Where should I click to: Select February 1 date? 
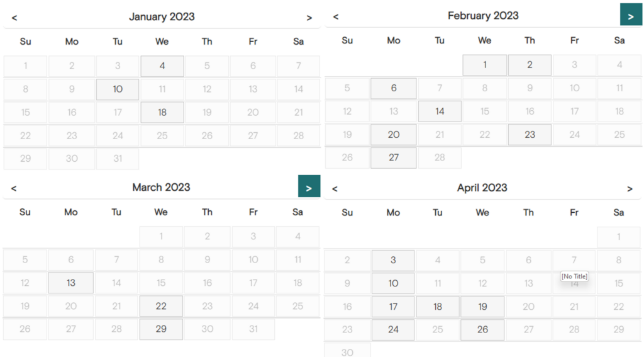(x=485, y=65)
